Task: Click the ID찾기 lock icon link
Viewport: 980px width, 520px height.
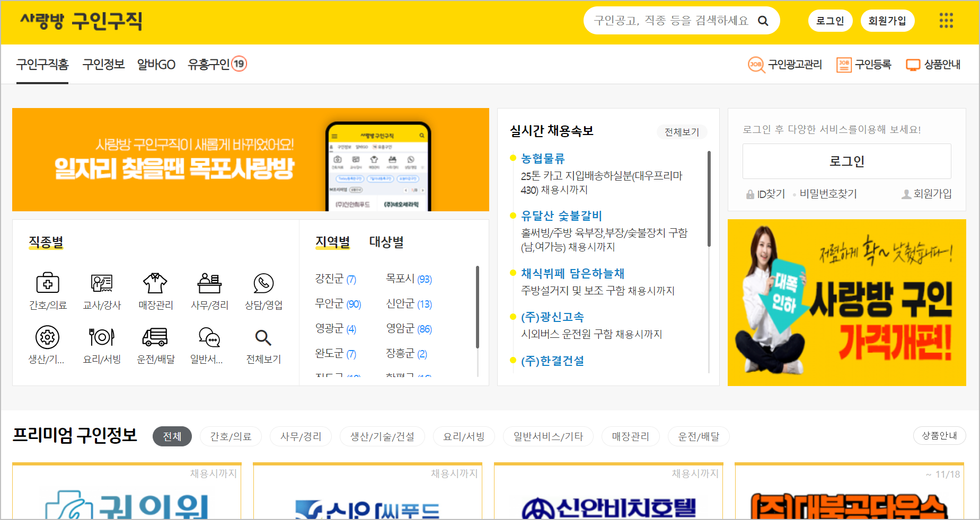Action: (765, 194)
